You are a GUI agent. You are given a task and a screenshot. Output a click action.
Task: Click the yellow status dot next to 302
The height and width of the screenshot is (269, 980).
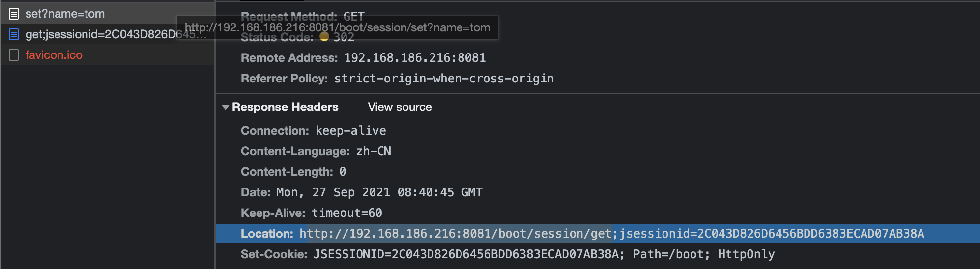coord(324,37)
